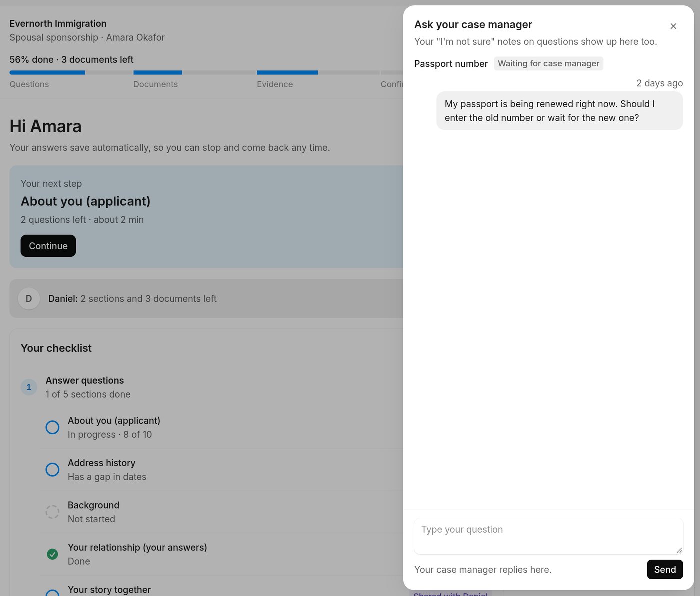Click 56% done · 3 documents left
The image size is (700, 596).
coord(71,59)
